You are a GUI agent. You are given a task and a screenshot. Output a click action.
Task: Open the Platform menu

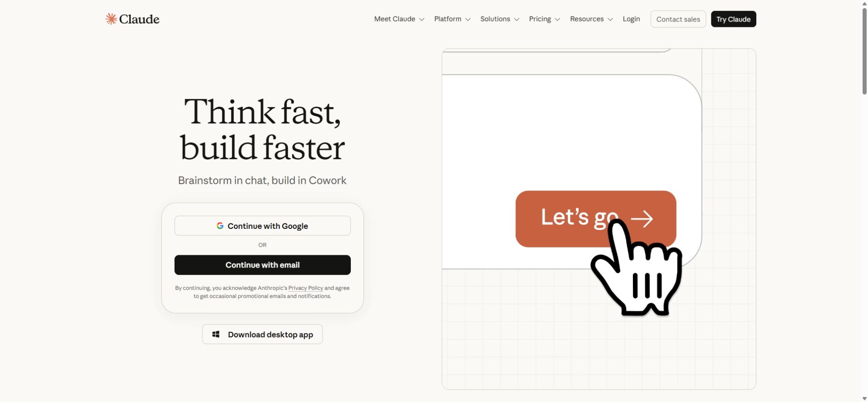[x=452, y=19]
